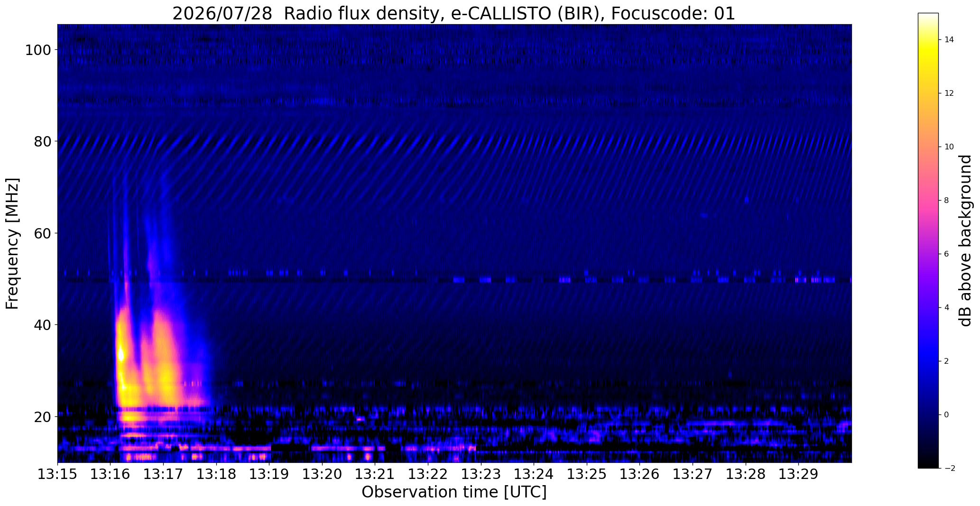Click the colorbar at the 8 dB pink level
Image resolution: width=980 pixels, height=506 pixels.
tap(928, 200)
